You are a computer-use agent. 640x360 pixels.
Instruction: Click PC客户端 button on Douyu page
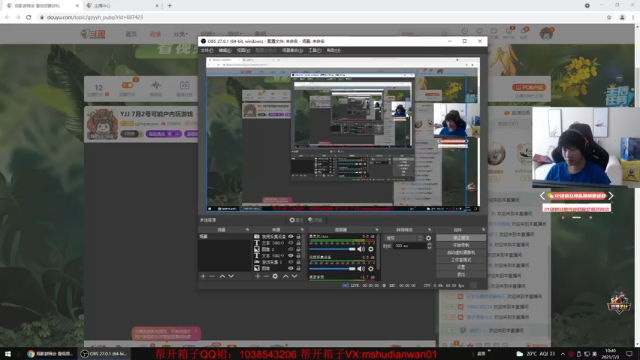tap(529, 87)
